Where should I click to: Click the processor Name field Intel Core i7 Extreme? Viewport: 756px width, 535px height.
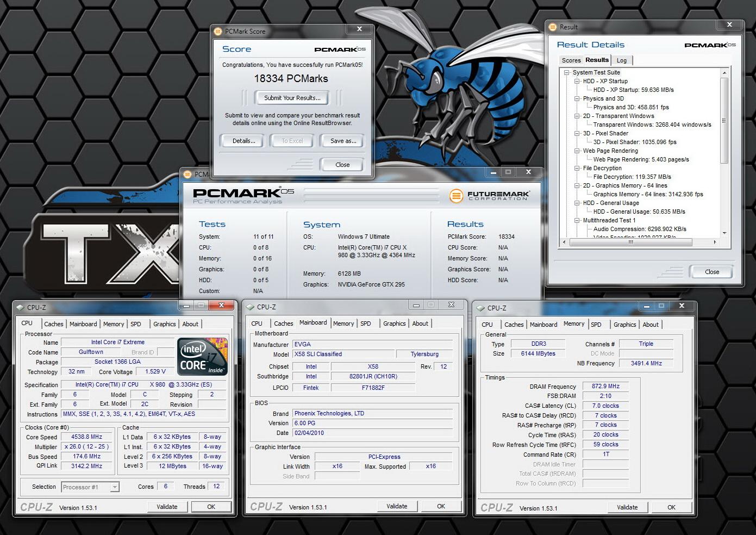click(x=117, y=342)
